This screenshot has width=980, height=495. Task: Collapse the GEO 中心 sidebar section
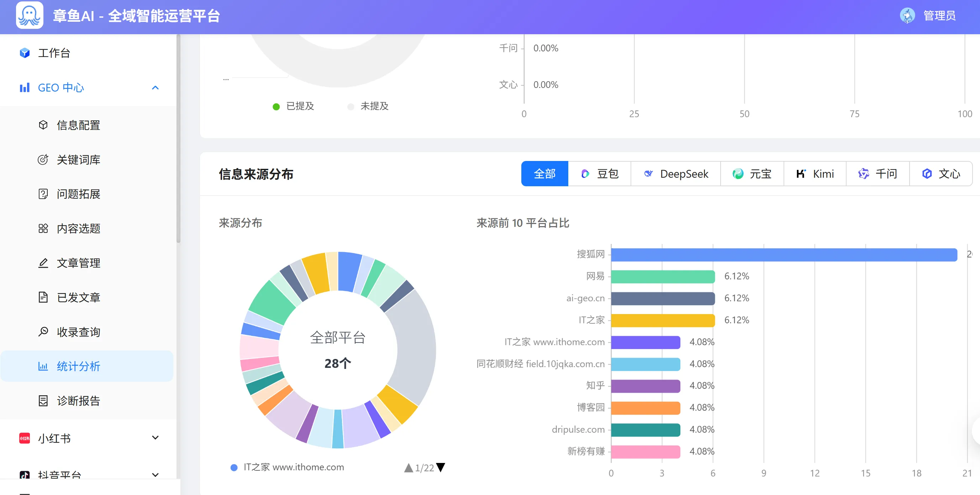(155, 87)
